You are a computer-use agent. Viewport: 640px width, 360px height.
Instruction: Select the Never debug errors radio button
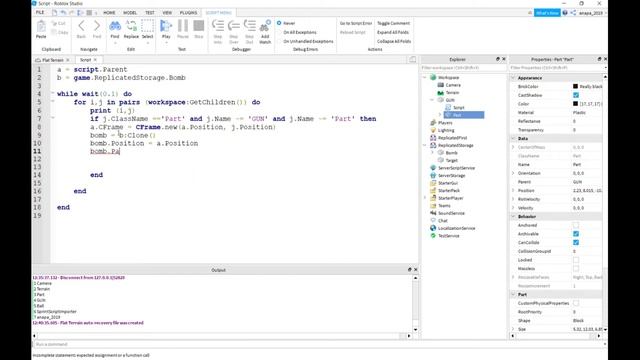[x=279, y=23]
